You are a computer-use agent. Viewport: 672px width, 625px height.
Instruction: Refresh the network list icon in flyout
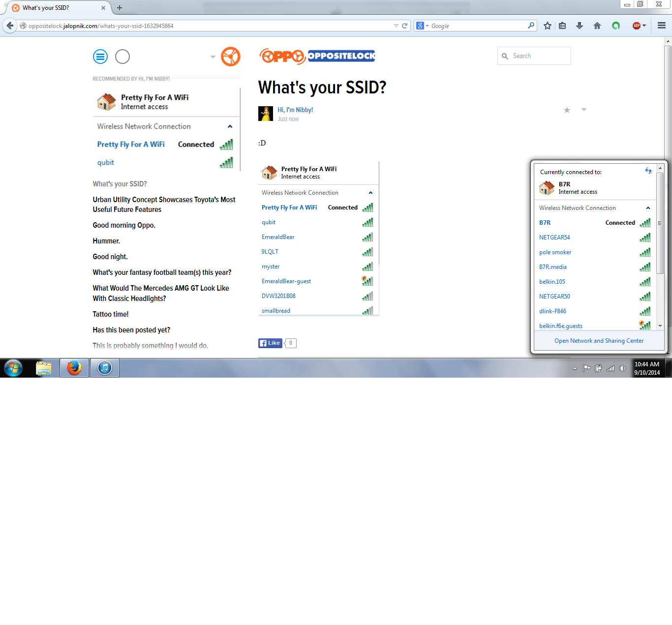[x=648, y=171]
